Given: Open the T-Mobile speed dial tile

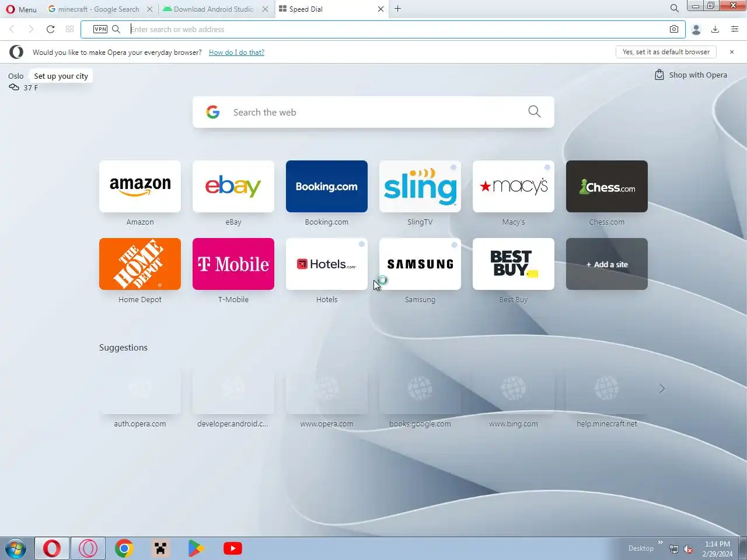Looking at the screenshot, I should pyautogui.click(x=233, y=264).
